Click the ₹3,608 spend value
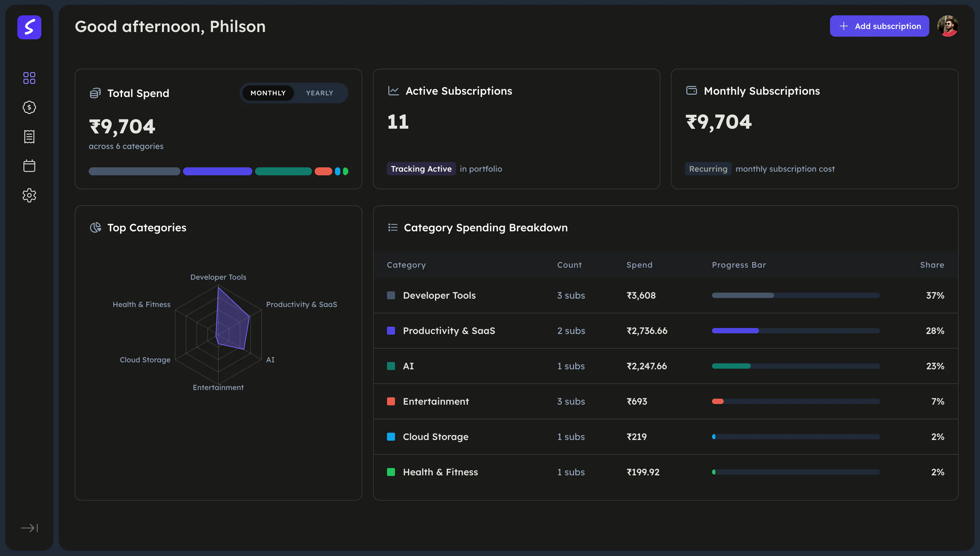980x556 pixels. coord(641,295)
